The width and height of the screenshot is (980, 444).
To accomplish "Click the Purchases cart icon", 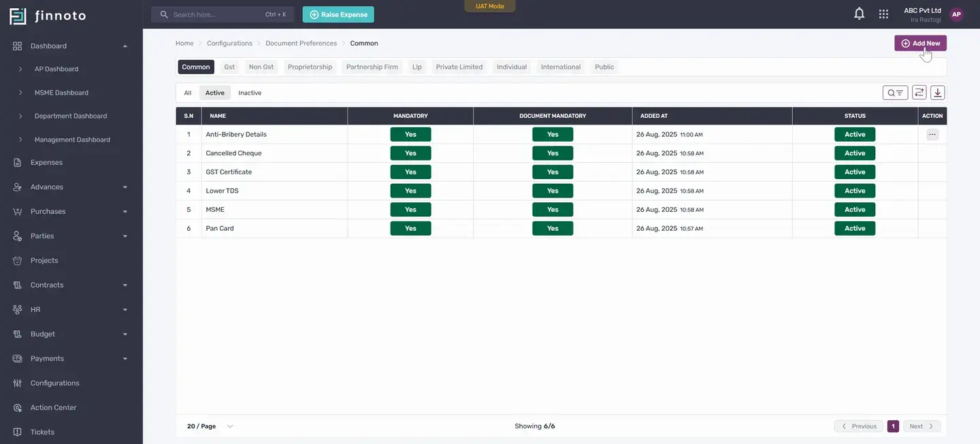I will 18,211.
